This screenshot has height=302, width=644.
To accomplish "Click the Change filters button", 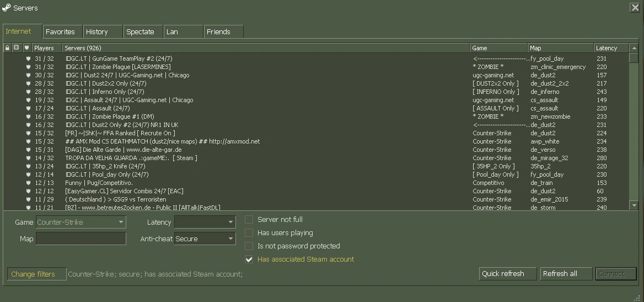I will tap(37, 274).
